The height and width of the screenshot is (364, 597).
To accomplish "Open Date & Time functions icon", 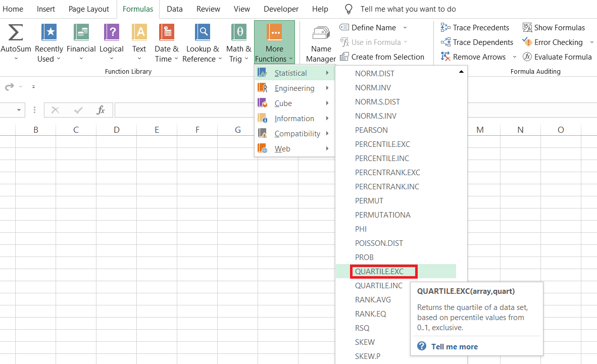I will [x=166, y=33].
